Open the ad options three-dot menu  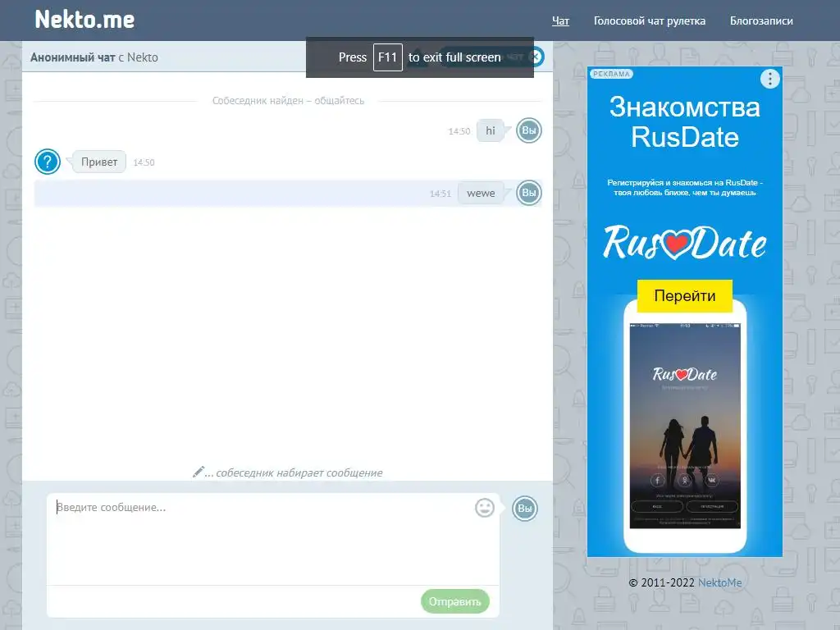769,79
